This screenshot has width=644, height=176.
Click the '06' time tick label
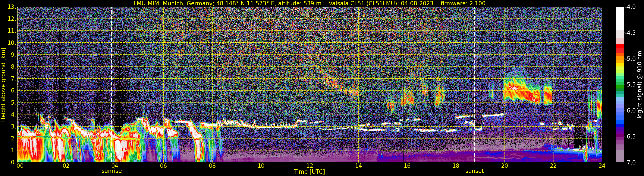tap(163, 166)
